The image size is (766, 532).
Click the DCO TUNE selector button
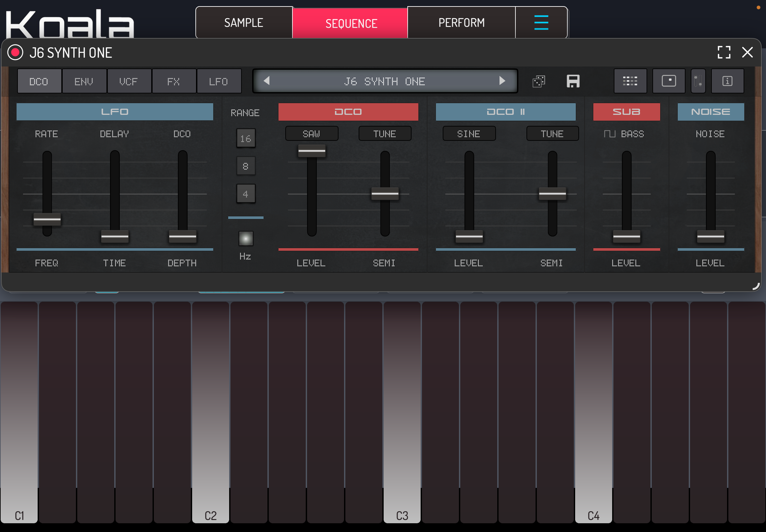pyautogui.click(x=385, y=134)
